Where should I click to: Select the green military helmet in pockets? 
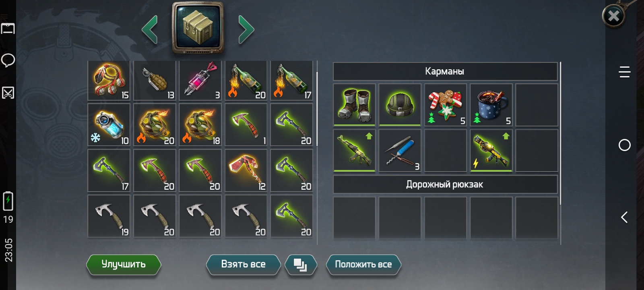tap(400, 105)
